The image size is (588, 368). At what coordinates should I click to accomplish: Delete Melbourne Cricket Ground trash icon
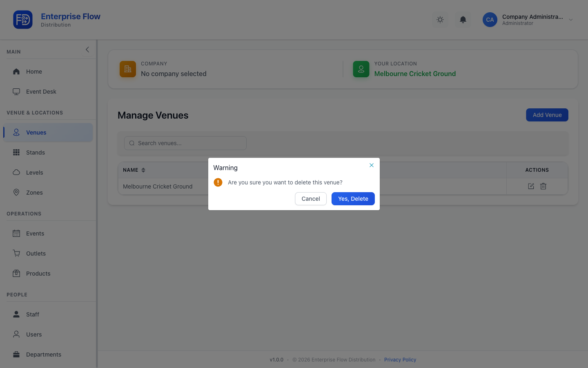tap(543, 186)
